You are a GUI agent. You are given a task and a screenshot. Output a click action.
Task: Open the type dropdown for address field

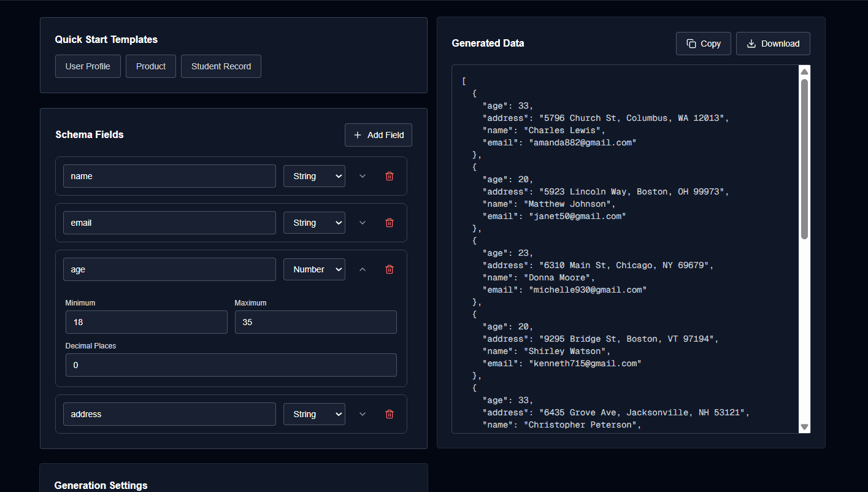click(314, 414)
